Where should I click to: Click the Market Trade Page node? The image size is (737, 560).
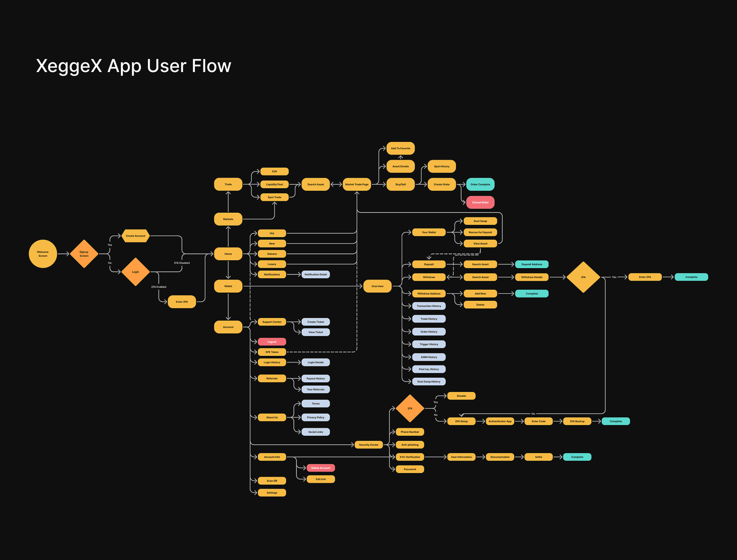pyautogui.click(x=357, y=184)
